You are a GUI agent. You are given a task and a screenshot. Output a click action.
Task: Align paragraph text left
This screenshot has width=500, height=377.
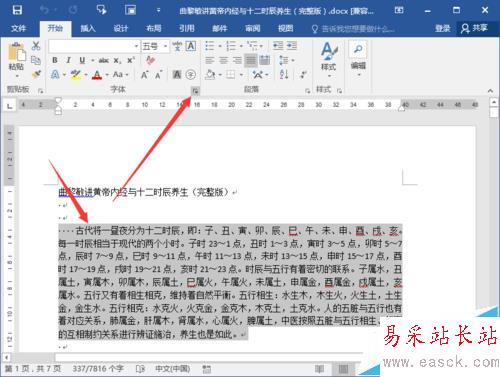point(210,60)
